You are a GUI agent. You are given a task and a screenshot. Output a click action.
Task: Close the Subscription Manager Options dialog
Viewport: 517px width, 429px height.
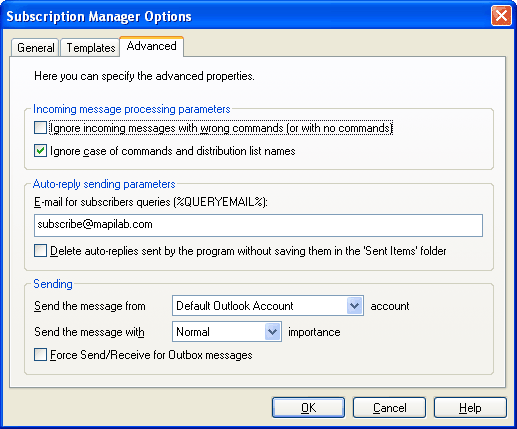click(501, 15)
